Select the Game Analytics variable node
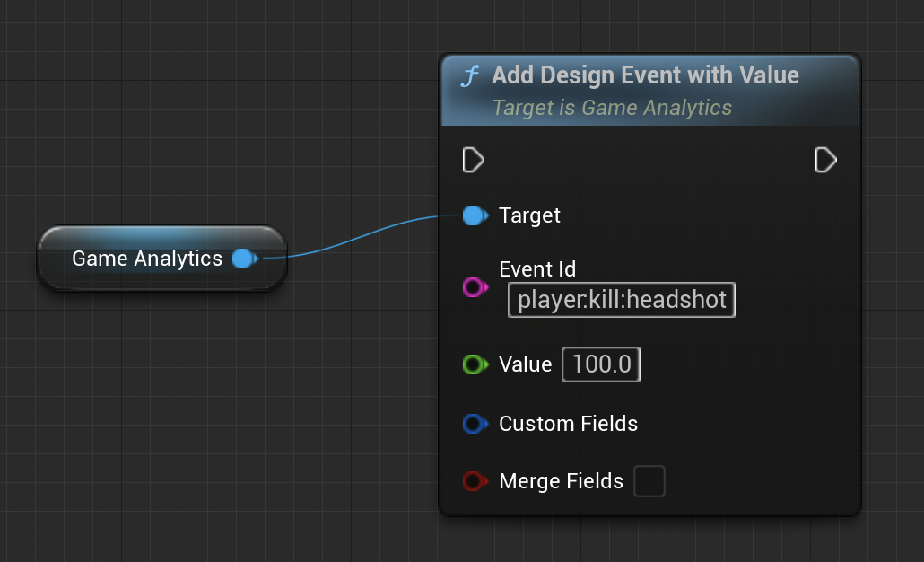 (146, 259)
